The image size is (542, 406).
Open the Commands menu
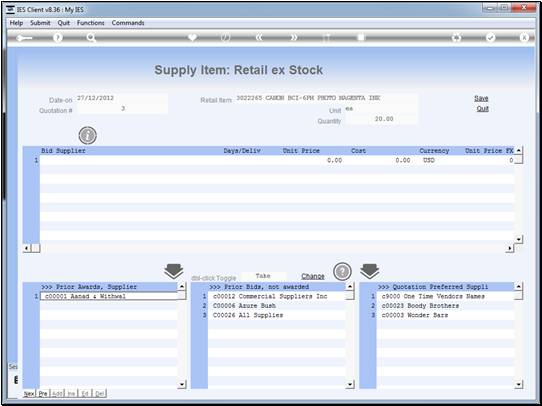point(128,23)
